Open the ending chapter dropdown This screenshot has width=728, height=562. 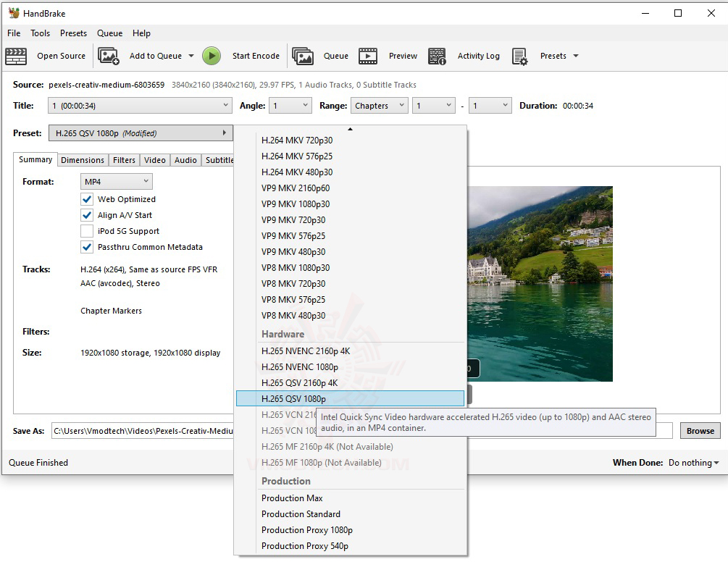[x=490, y=105]
